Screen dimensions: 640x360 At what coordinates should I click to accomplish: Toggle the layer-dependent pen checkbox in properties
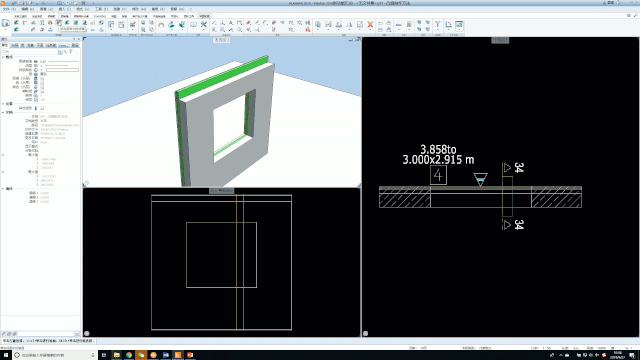coord(42,78)
